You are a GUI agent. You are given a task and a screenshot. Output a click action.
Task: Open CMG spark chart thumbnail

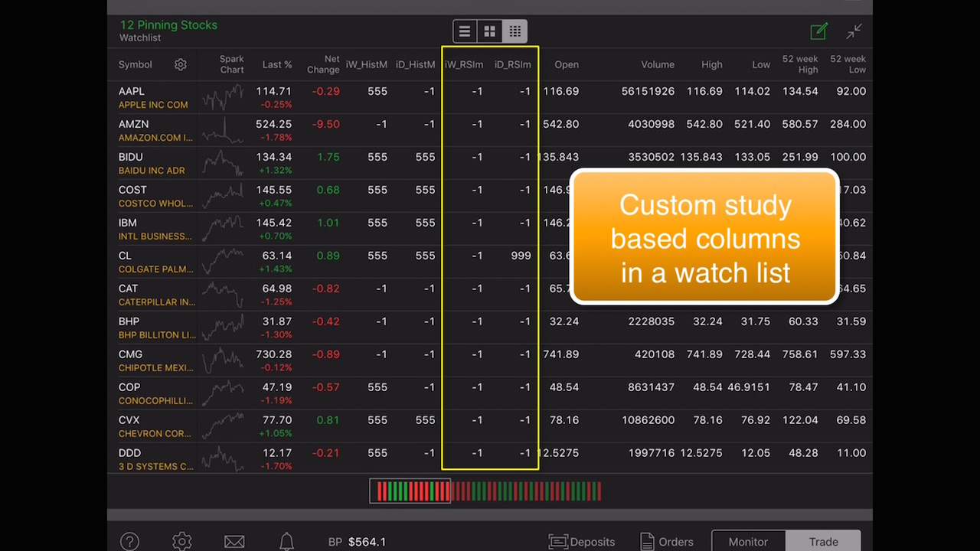[x=223, y=360]
